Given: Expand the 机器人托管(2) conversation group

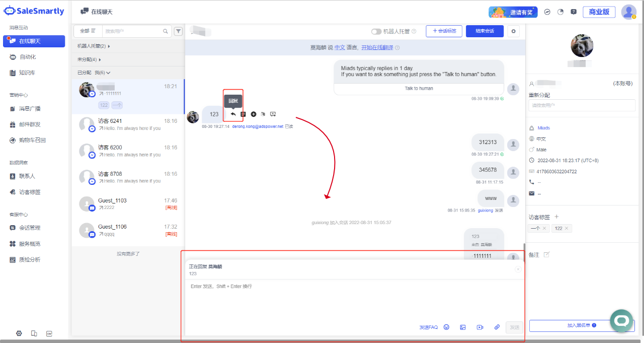Looking at the screenshot, I should pos(109,46).
